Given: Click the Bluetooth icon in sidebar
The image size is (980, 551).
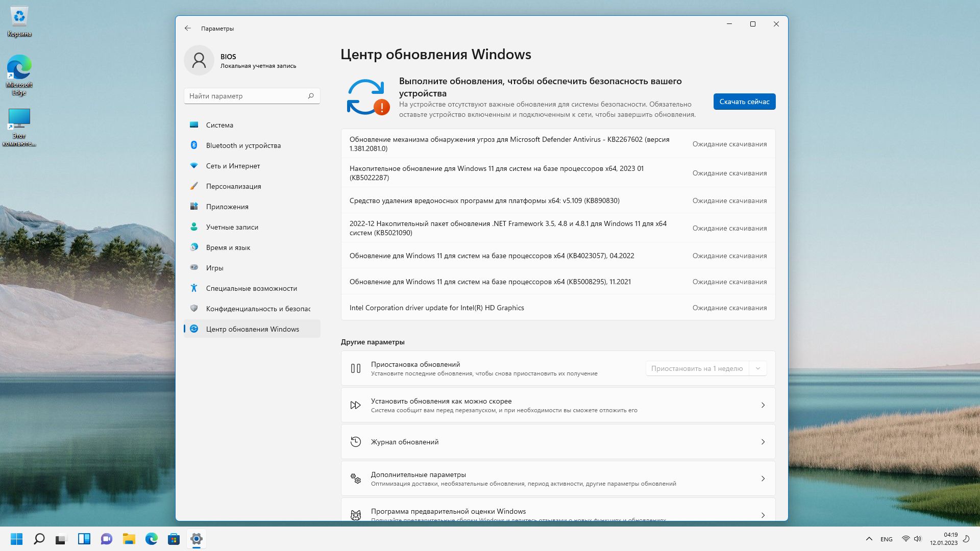Looking at the screenshot, I should 194,145.
